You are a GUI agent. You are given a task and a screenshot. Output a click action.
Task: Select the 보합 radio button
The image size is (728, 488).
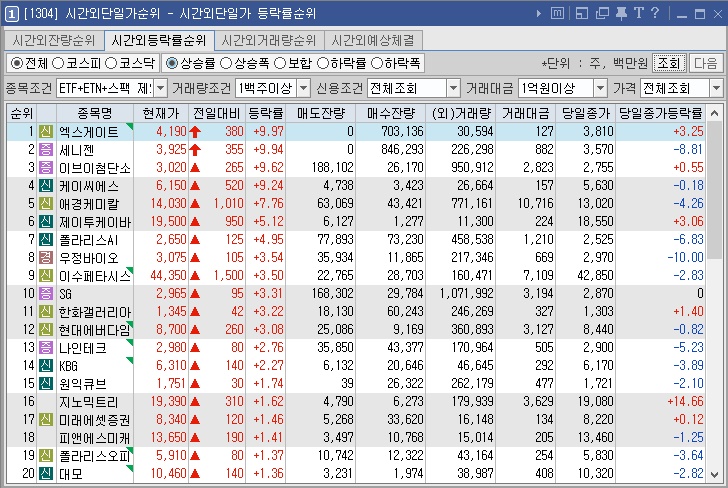[280, 63]
